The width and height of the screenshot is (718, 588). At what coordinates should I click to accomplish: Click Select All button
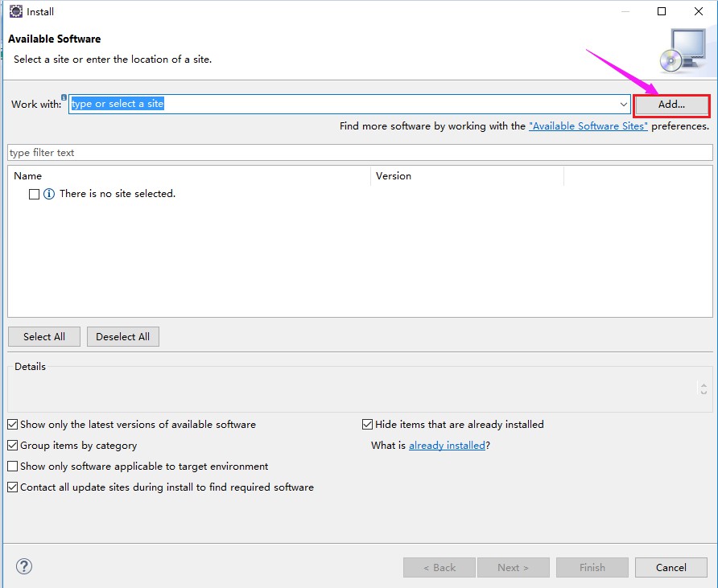coord(44,337)
